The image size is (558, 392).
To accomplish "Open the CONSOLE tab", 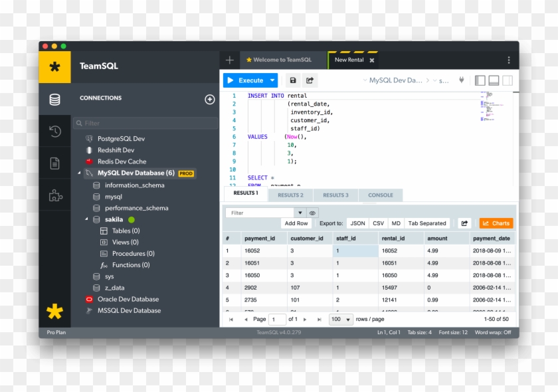I will pyautogui.click(x=380, y=195).
